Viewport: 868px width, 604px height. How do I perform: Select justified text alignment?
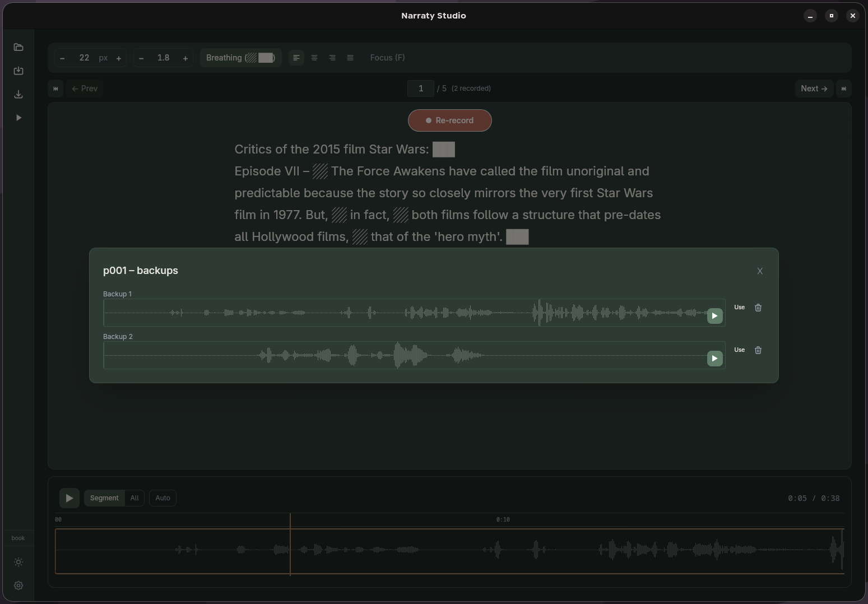pos(350,58)
